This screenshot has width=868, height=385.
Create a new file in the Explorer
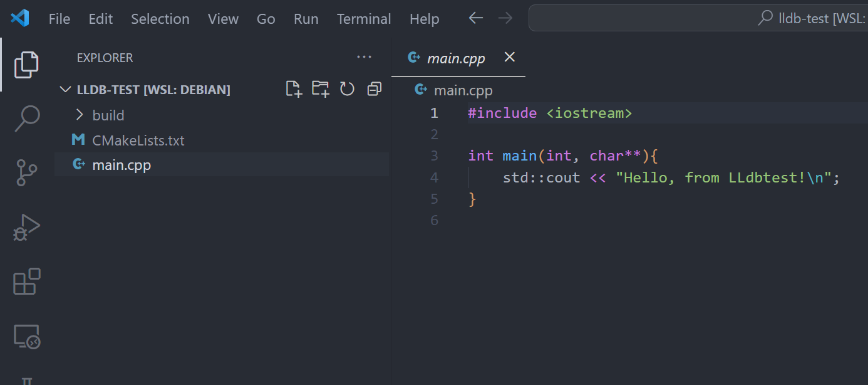point(293,89)
